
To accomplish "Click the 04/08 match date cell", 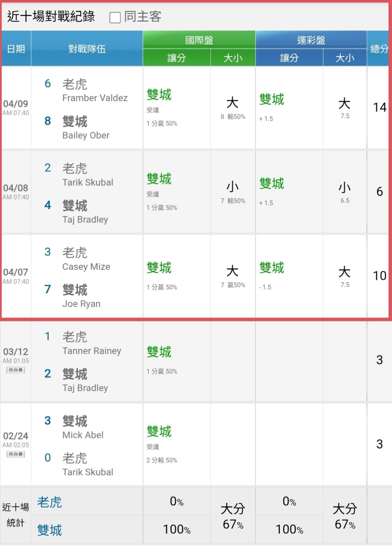I will tap(16, 192).
